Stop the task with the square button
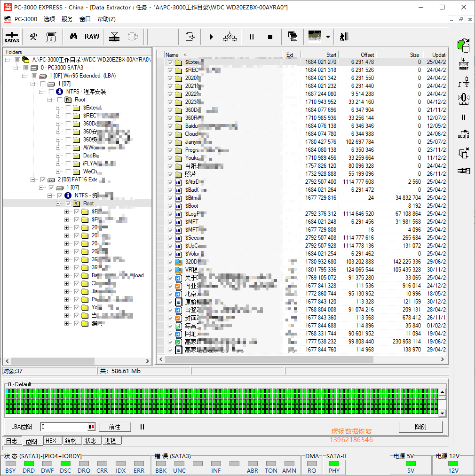This screenshot has height=476, width=475. click(270, 37)
